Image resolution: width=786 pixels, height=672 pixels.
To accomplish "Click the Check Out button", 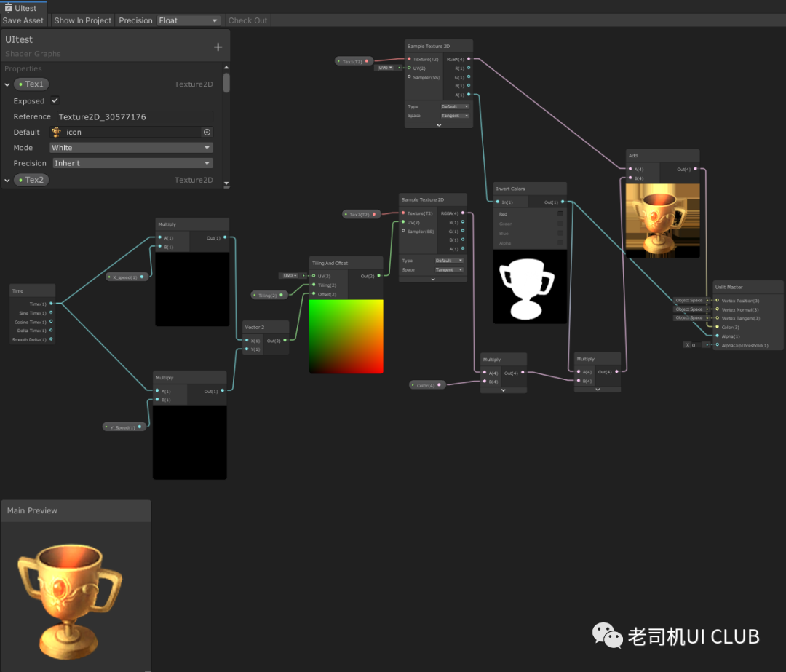I will click(x=247, y=20).
